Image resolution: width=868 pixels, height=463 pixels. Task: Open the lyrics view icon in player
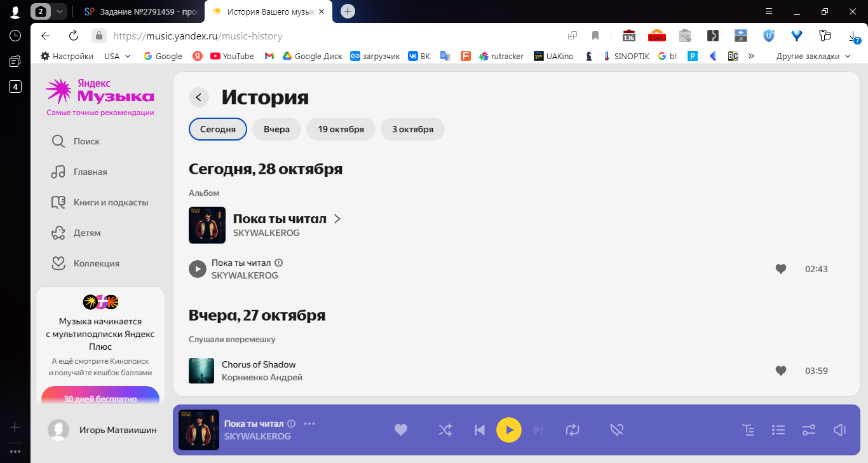749,430
